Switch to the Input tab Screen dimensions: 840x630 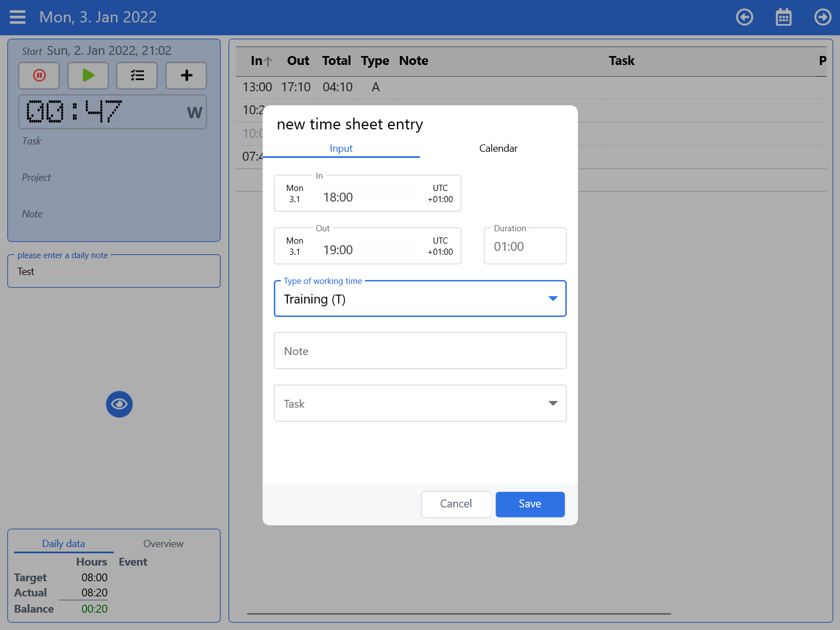point(341,148)
